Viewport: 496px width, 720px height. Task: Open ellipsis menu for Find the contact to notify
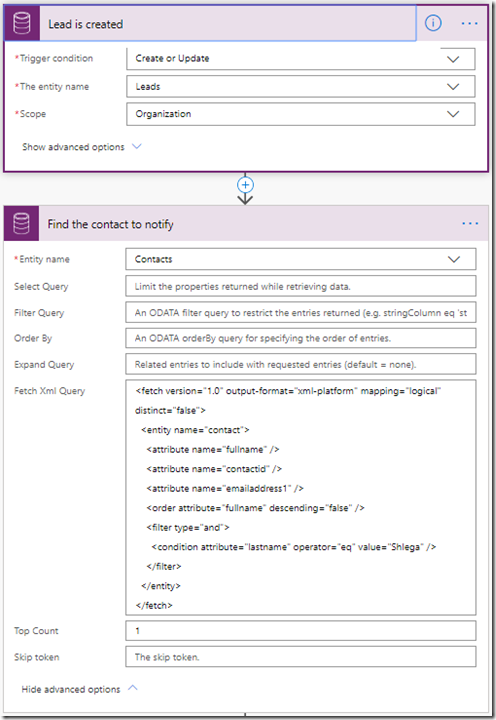[470, 224]
